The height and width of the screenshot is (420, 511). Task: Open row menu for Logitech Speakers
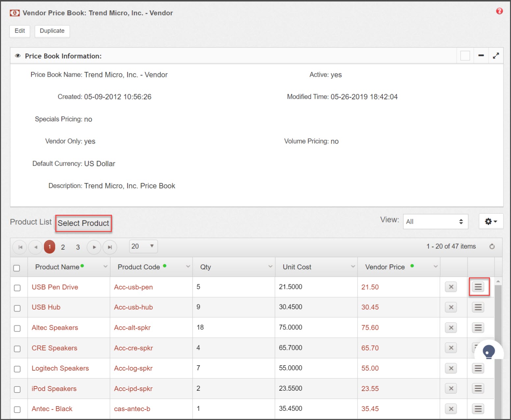click(478, 368)
